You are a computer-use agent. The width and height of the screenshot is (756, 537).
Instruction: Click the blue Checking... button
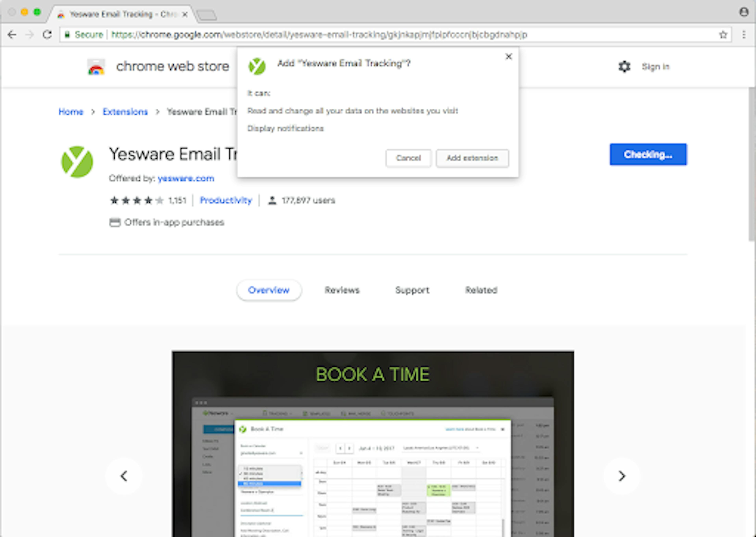(x=648, y=154)
